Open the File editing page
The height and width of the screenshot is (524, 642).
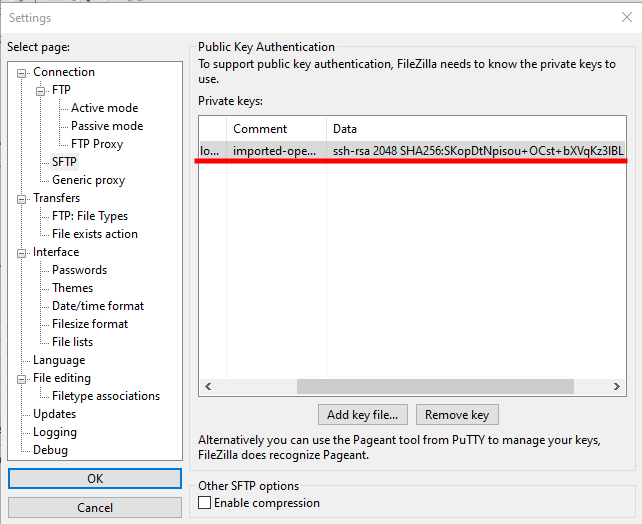pyautogui.click(x=62, y=378)
